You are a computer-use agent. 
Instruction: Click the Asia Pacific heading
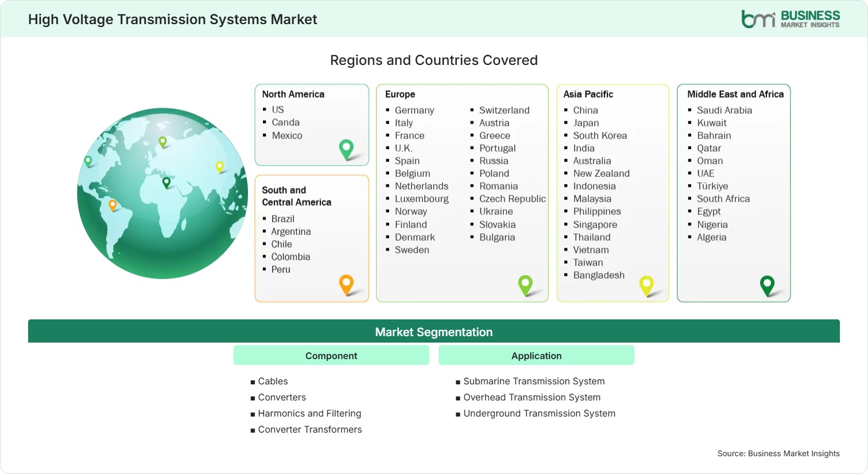click(x=588, y=94)
